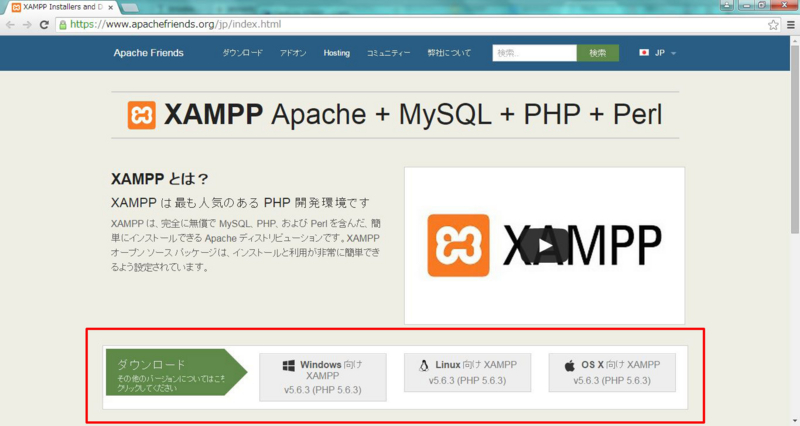Reload the page with the refresh icon
The image size is (800, 426).
point(44,24)
